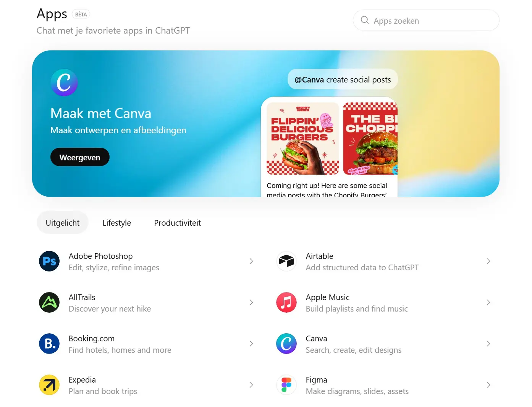Open the Expedia yellow arrow icon
This screenshot has height=407, width=532.
point(49,385)
